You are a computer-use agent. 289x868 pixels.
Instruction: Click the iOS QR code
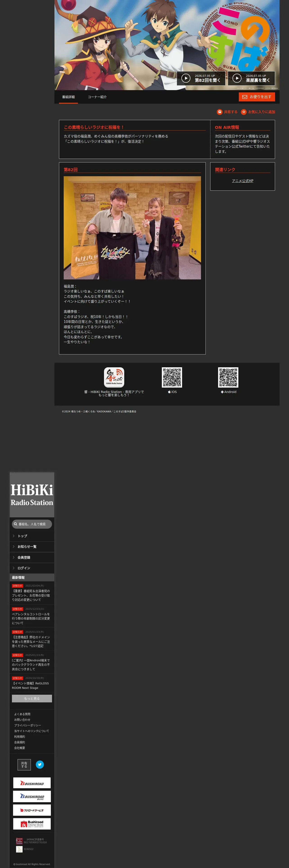172,377
